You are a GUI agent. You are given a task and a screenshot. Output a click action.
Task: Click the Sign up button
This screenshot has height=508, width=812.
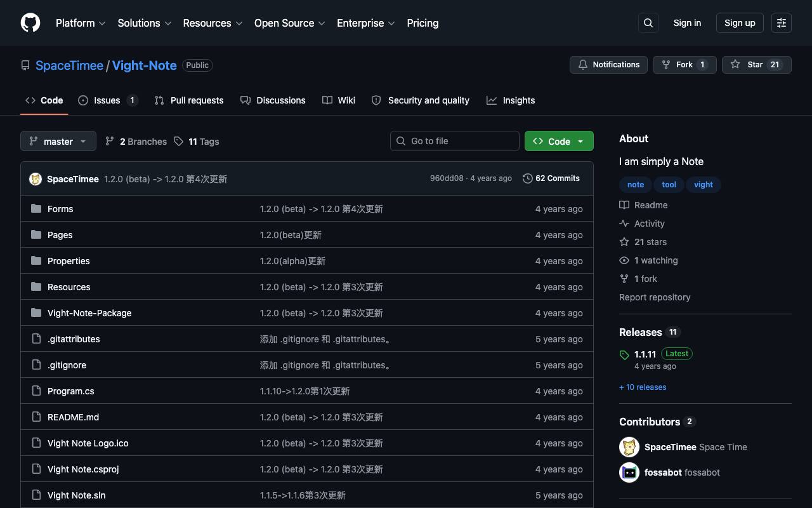click(740, 23)
